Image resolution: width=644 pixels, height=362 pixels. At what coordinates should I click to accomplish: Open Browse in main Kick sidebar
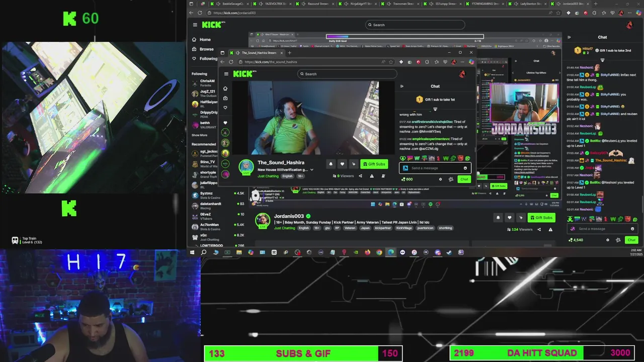click(203, 49)
